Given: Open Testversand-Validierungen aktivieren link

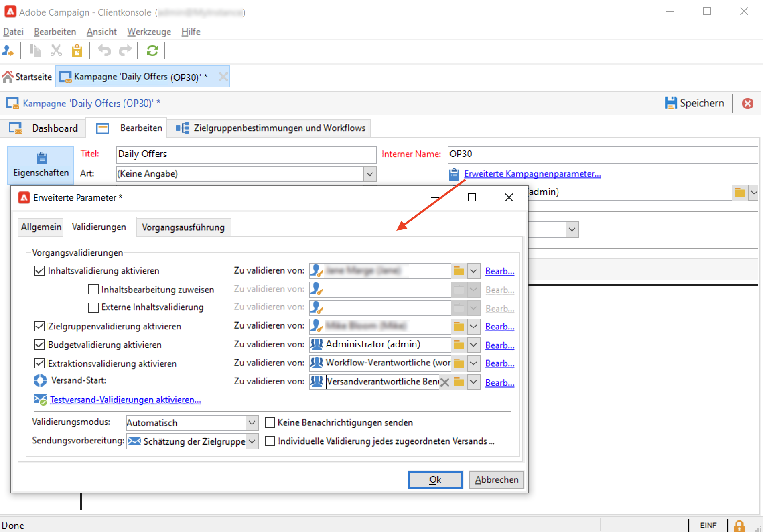Looking at the screenshot, I should pyautogui.click(x=125, y=400).
